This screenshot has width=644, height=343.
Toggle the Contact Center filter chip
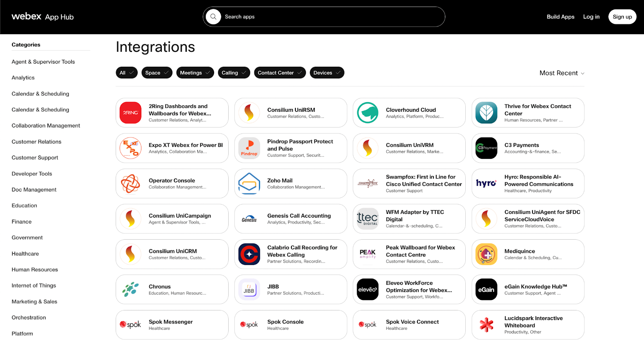(x=280, y=73)
